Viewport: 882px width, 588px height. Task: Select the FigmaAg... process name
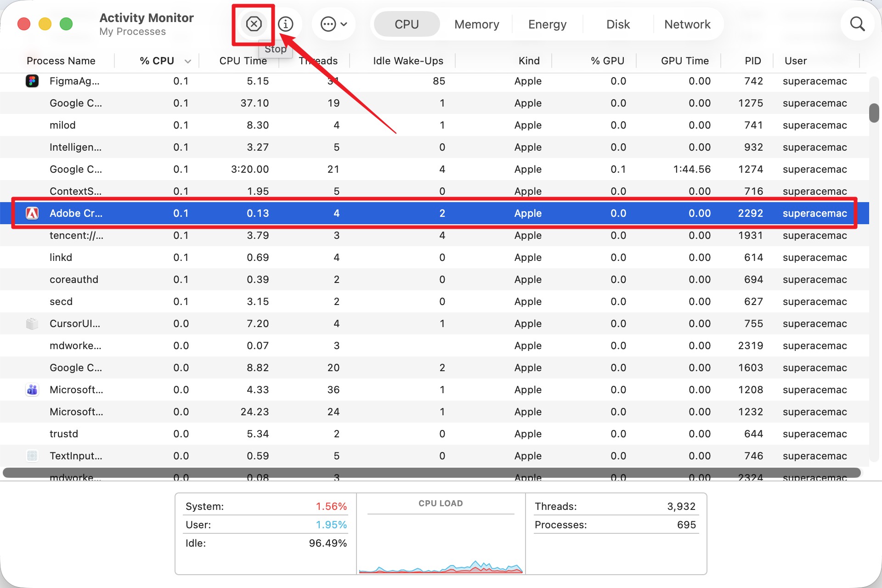(74, 81)
